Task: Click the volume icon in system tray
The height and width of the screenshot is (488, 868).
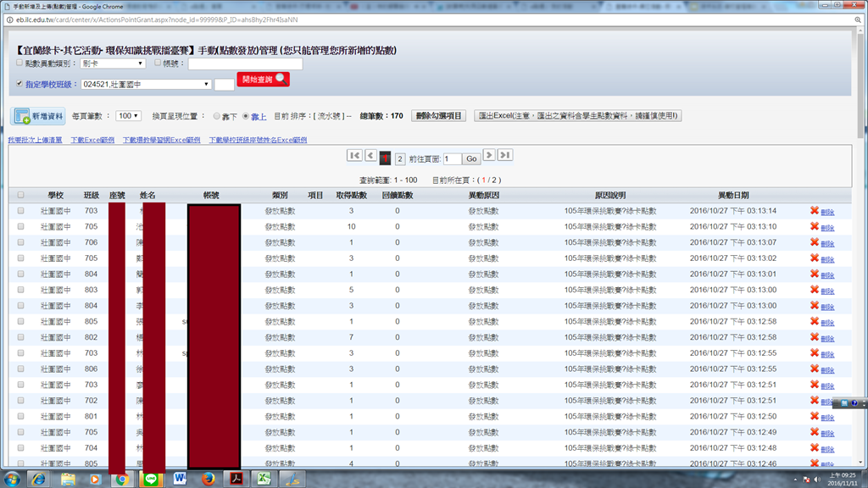Action: pos(818,480)
